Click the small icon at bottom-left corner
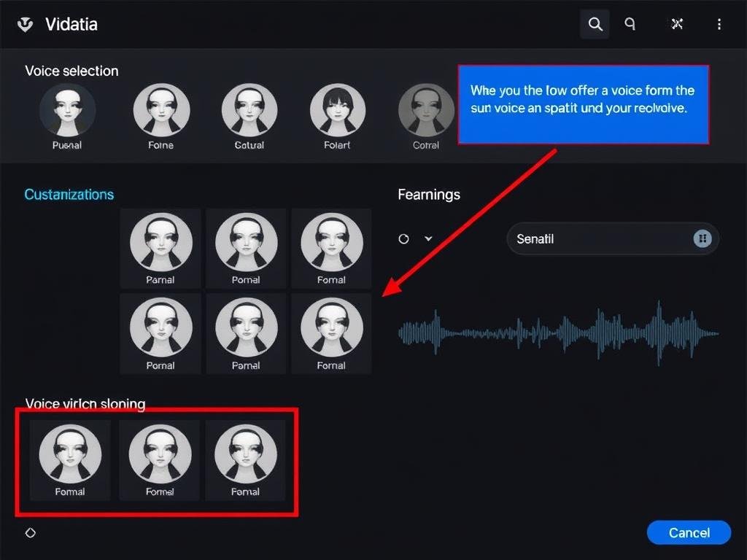 [x=31, y=533]
